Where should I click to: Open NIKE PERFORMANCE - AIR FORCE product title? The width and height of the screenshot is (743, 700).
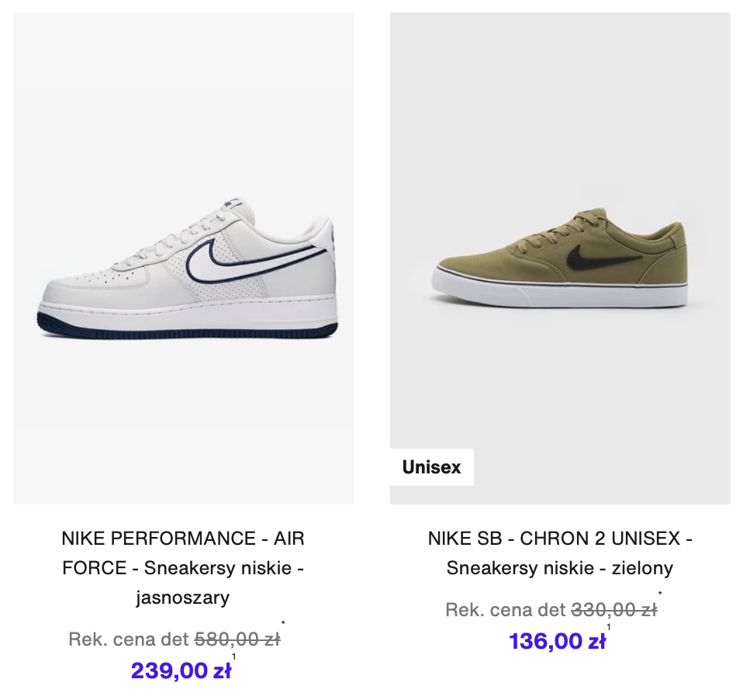pos(183,568)
